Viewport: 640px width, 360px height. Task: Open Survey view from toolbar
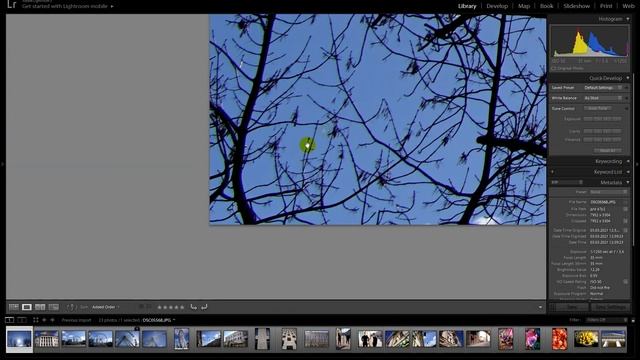[x=53, y=307]
